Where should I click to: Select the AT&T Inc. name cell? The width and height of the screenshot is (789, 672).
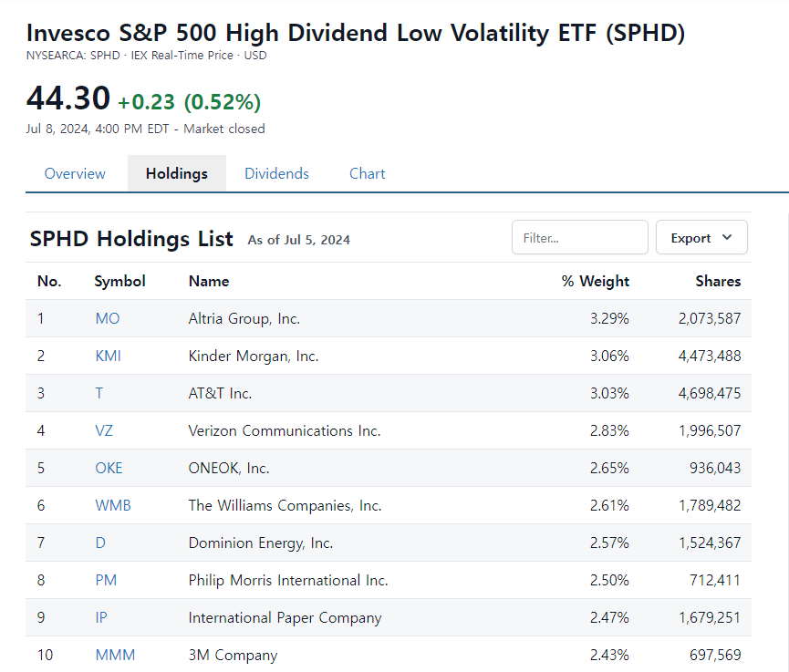click(220, 393)
